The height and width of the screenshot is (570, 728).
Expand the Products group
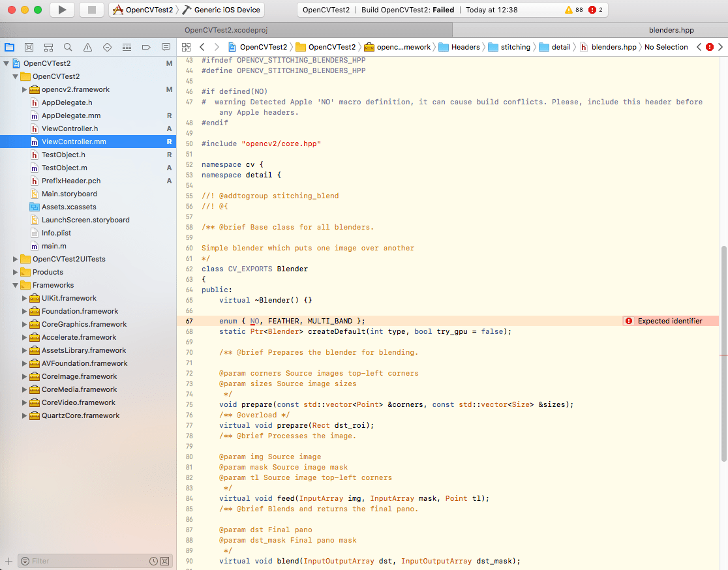(x=15, y=272)
